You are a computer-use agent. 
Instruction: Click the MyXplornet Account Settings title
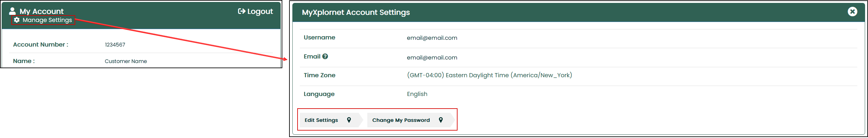[x=356, y=12]
